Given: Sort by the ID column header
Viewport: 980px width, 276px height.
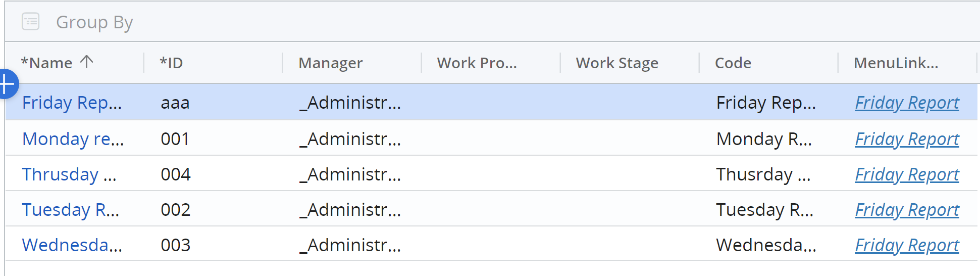Looking at the screenshot, I should point(171,63).
